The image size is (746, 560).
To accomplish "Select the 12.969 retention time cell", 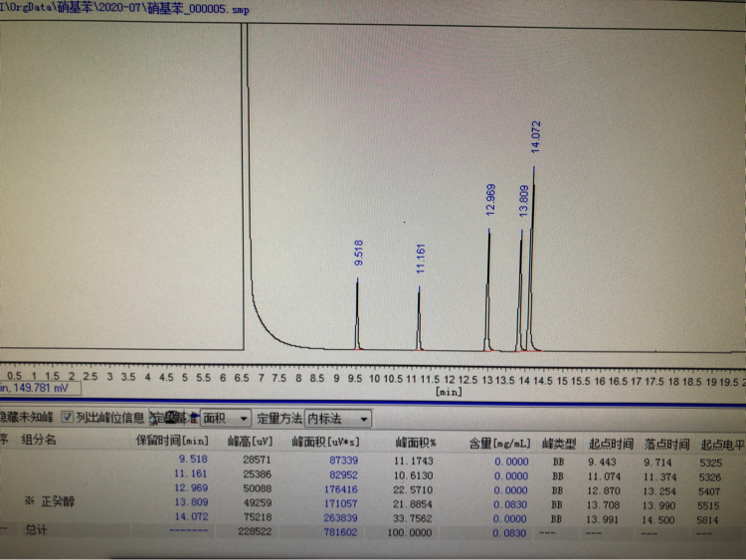I will click(191, 488).
